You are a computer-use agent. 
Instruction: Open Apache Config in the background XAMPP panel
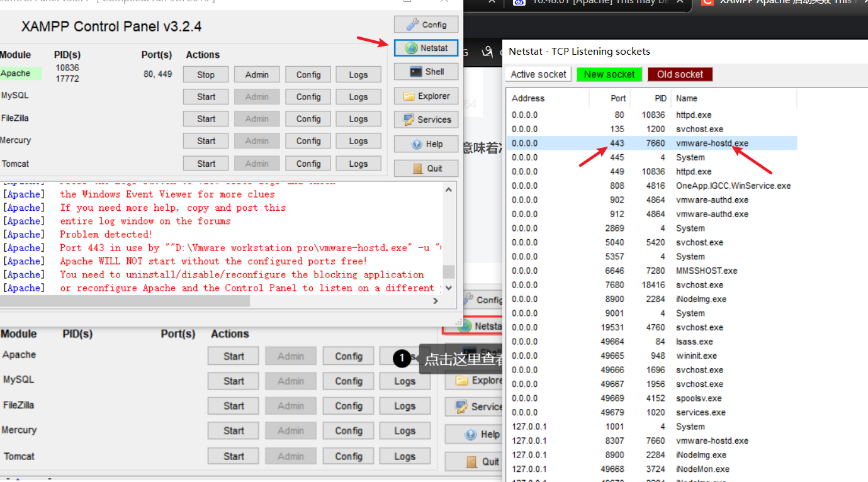(x=348, y=356)
